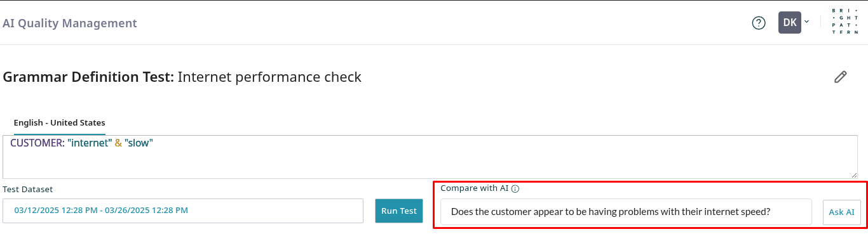This screenshot has width=868, height=241.
Task: Click the "internet" term in the grammar
Action: coord(90,143)
